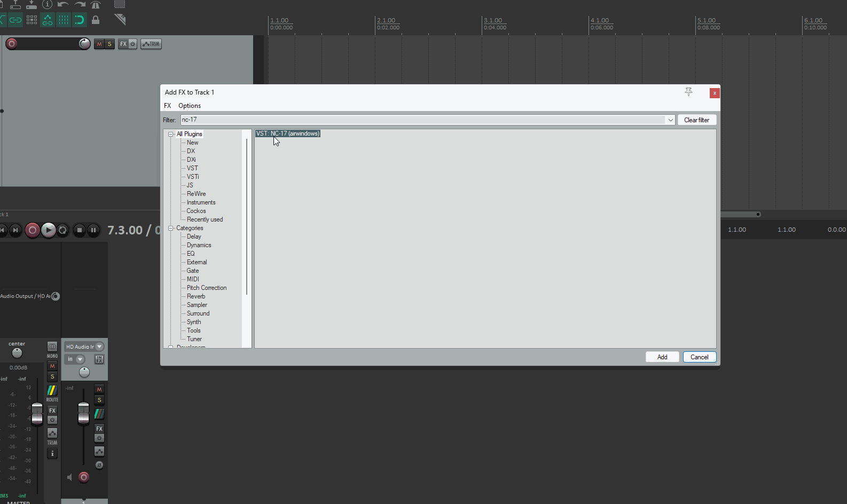The height and width of the screenshot is (504, 847).
Task: Select the Dynamics category
Action: (x=199, y=245)
